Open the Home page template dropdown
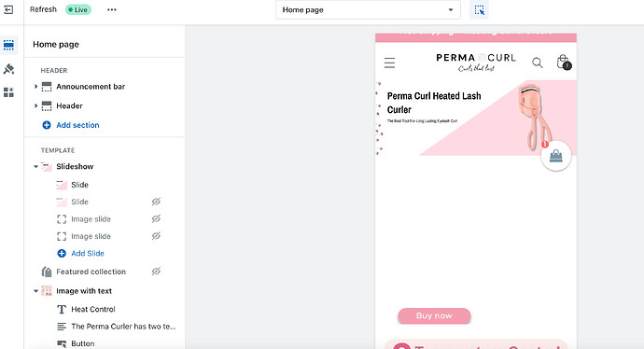644x349 pixels. point(368,10)
